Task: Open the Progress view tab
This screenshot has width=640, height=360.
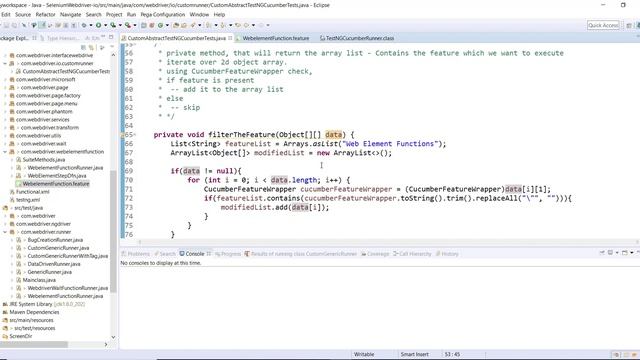Action: (228, 254)
